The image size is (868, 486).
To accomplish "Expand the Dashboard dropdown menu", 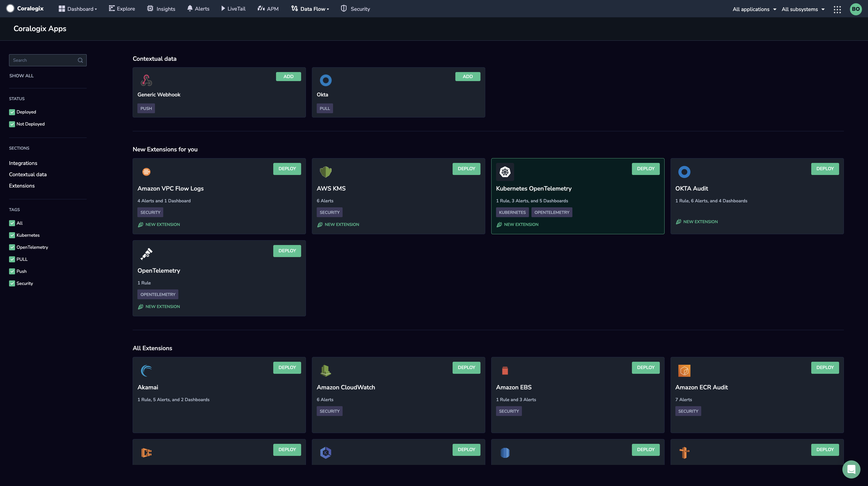I will point(78,9).
